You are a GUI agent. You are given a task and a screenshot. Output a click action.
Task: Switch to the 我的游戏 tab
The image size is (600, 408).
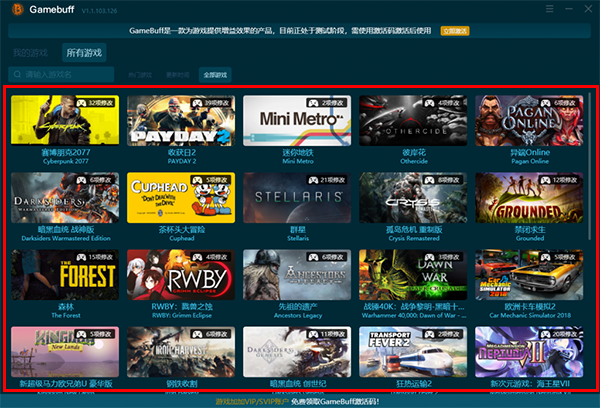click(31, 53)
